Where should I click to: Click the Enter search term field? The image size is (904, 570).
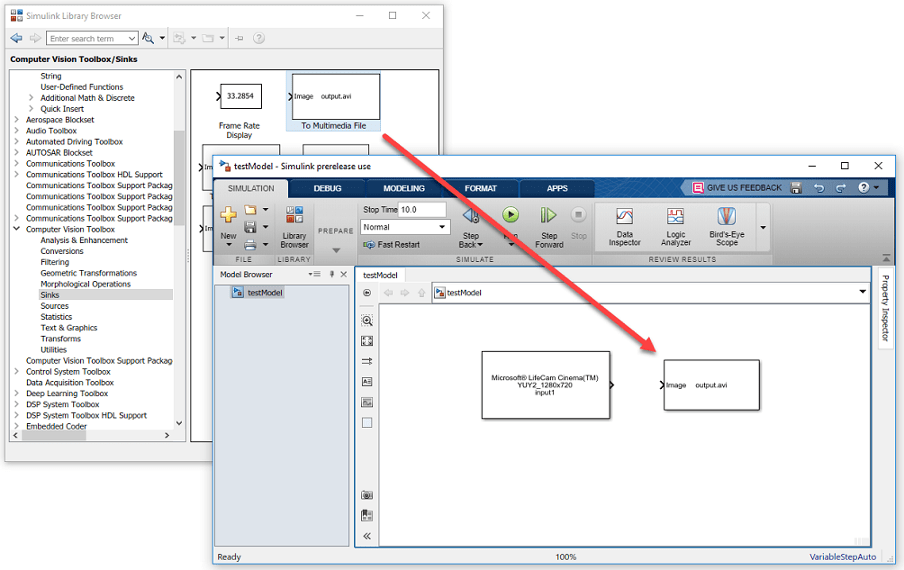[x=86, y=39]
